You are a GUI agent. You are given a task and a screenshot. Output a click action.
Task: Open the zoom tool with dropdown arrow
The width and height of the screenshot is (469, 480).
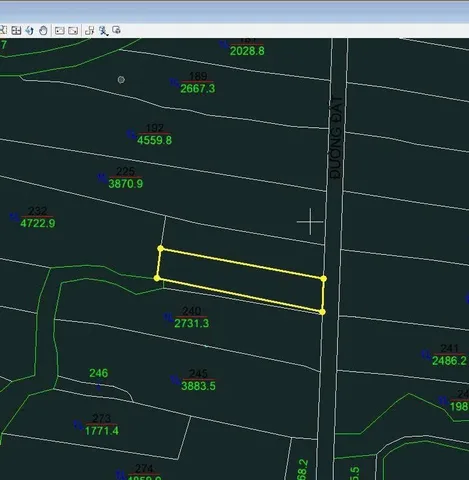pos(103,31)
